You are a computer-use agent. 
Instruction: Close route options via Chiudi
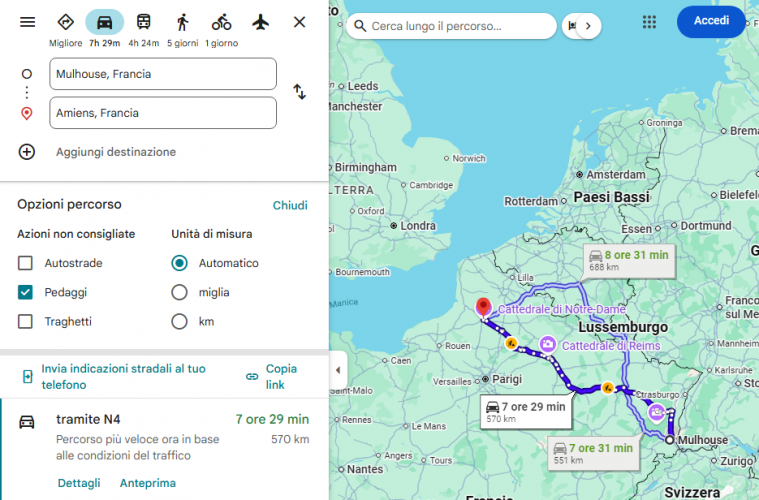[x=290, y=205]
